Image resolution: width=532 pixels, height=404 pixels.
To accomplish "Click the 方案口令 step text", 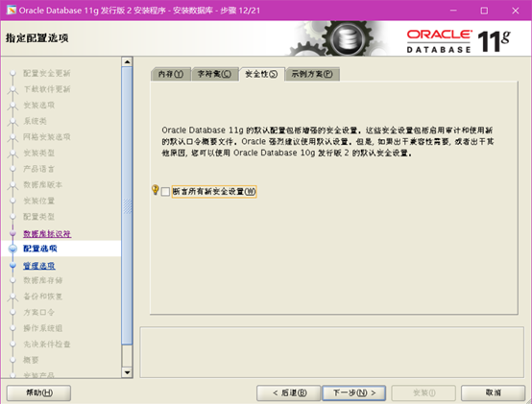I will [38, 312].
